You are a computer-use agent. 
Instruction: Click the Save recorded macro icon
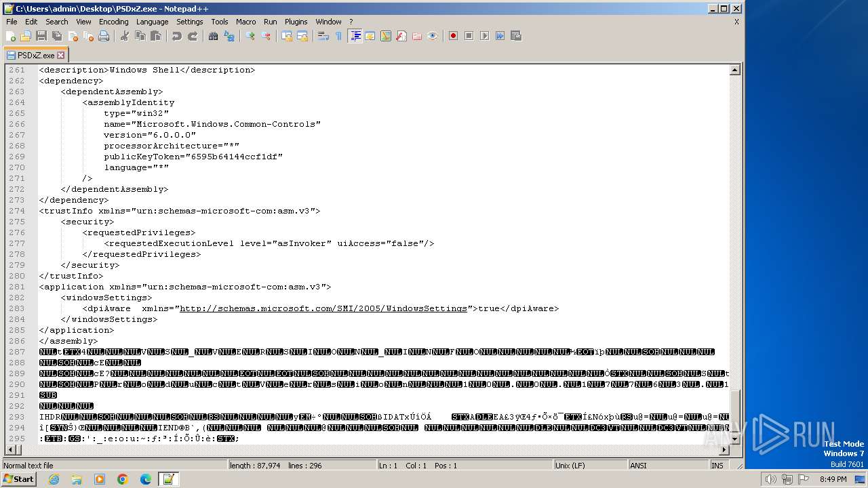tap(516, 36)
